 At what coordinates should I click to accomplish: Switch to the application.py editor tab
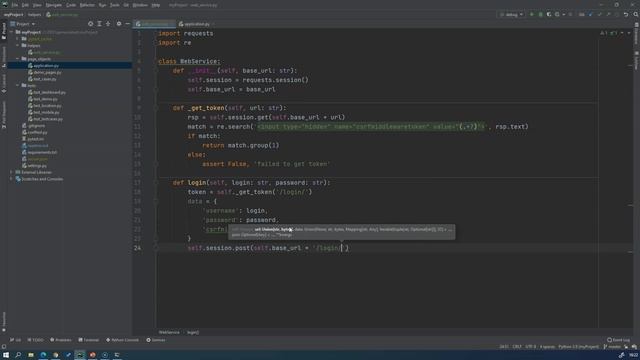(x=196, y=24)
